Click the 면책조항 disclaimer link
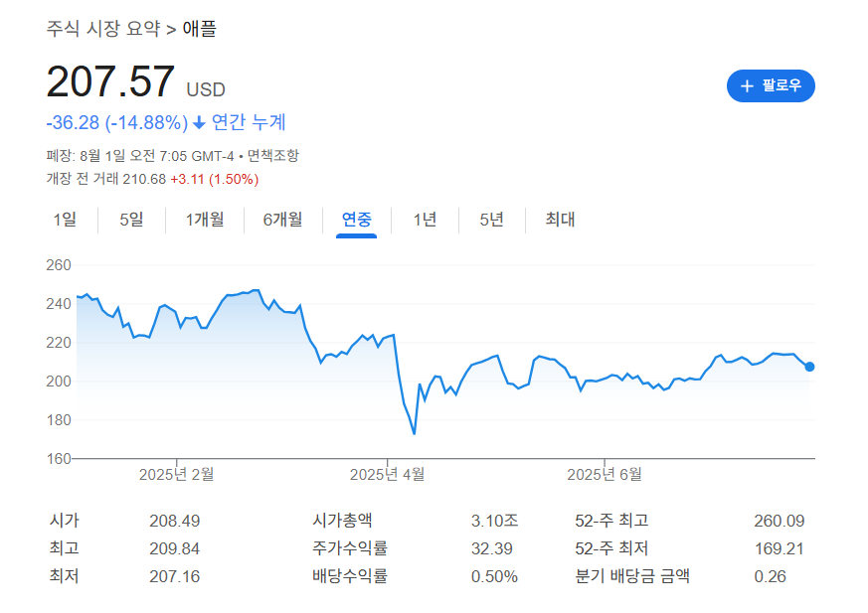Screen dimensions: 868x613 [x=272, y=156]
